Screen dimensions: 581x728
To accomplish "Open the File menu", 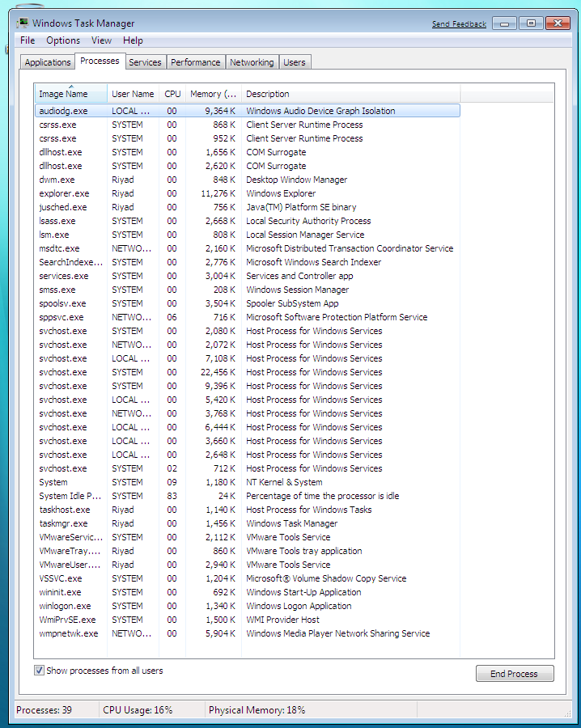I will (x=28, y=40).
